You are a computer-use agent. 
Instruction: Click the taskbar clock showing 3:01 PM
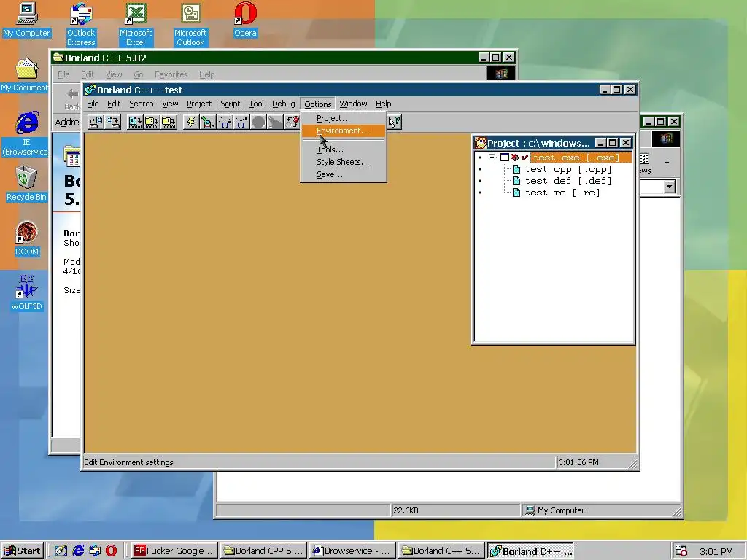[716, 551]
